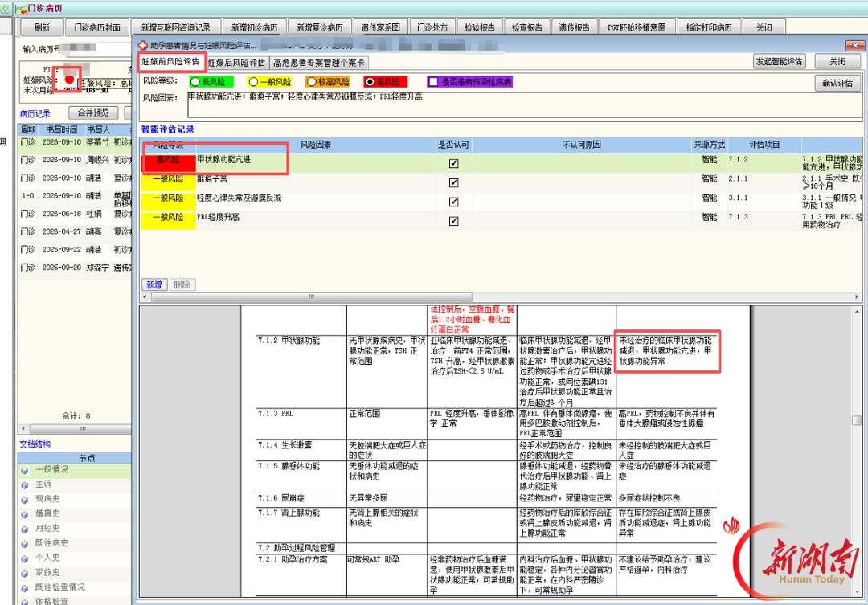Uncheck 是否认可 for PRL轻度升高 row

453,221
